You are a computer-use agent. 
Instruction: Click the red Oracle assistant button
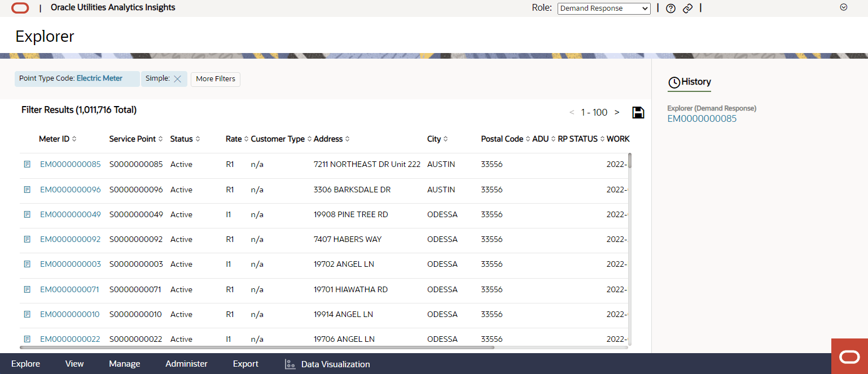click(849, 356)
